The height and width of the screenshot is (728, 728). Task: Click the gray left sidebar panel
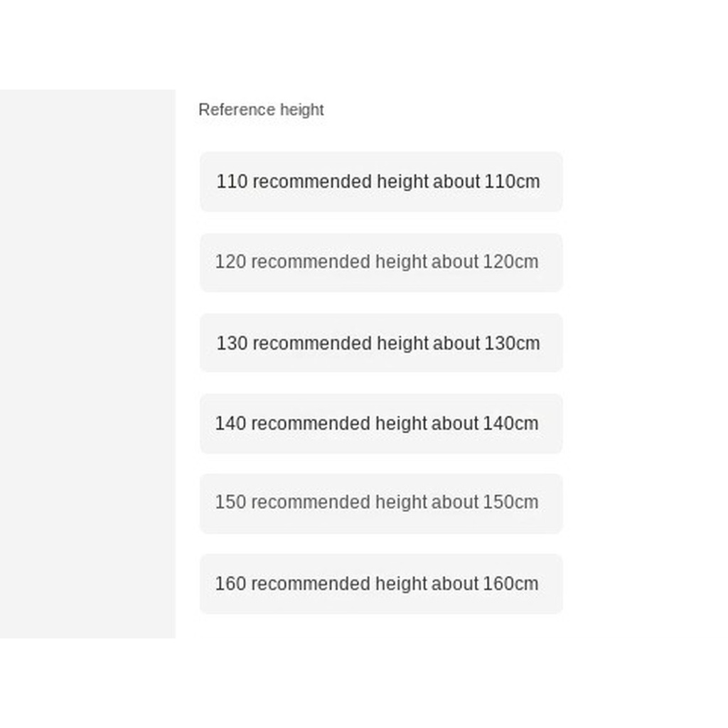click(87, 363)
